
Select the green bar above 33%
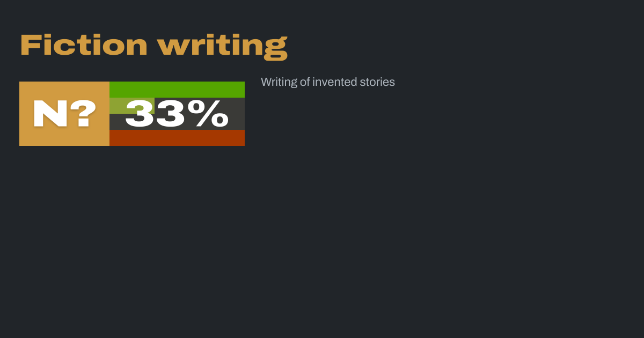(177, 89)
